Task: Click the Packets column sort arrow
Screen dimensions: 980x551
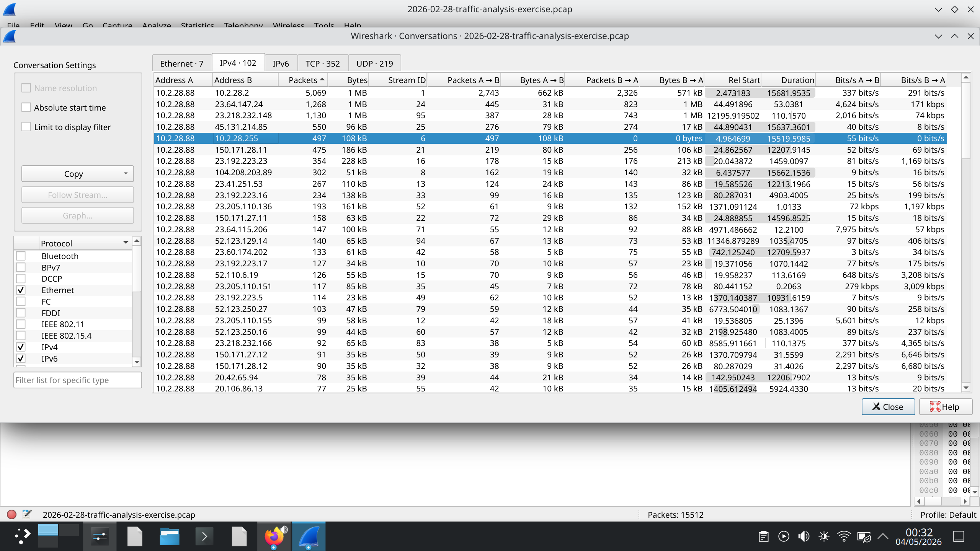Action: tap(322, 80)
